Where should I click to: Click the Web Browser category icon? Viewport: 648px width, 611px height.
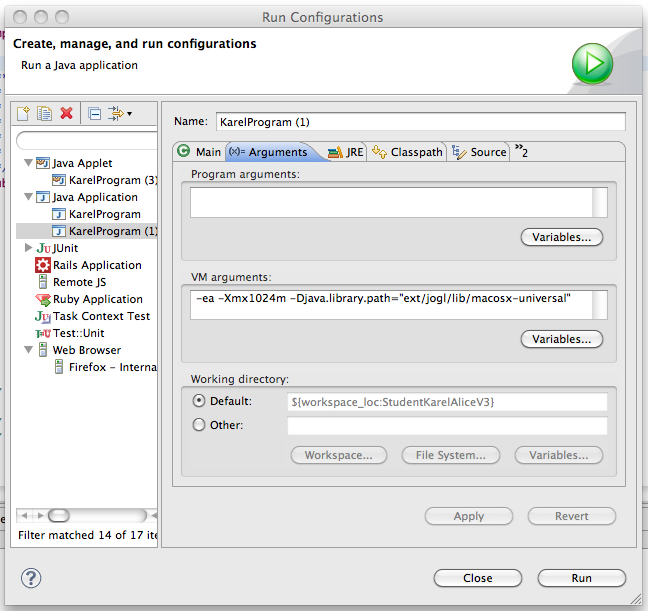(x=43, y=350)
